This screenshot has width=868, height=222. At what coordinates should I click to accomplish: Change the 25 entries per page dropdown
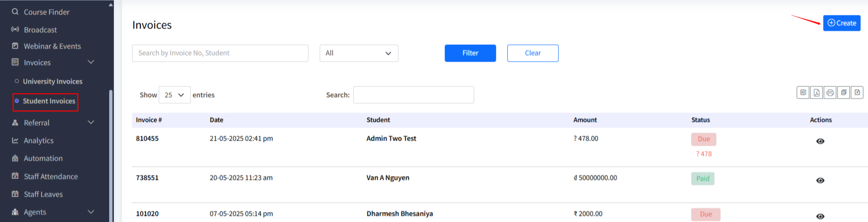tap(175, 95)
